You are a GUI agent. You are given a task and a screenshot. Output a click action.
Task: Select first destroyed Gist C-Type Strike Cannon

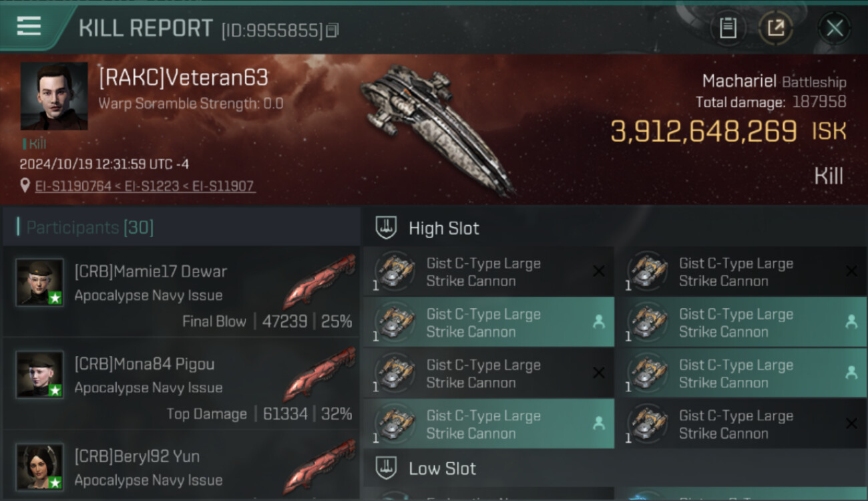pyautogui.click(x=489, y=271)
